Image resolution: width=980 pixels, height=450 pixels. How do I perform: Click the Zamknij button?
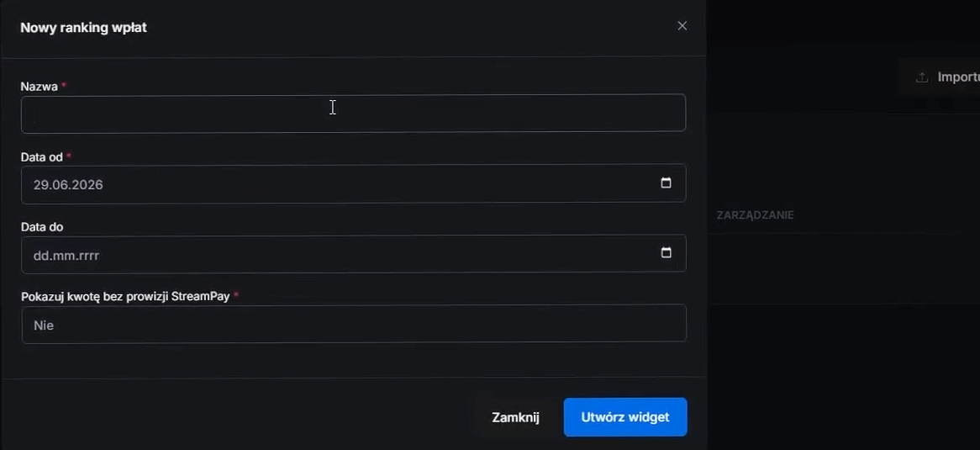coord(515,417)
